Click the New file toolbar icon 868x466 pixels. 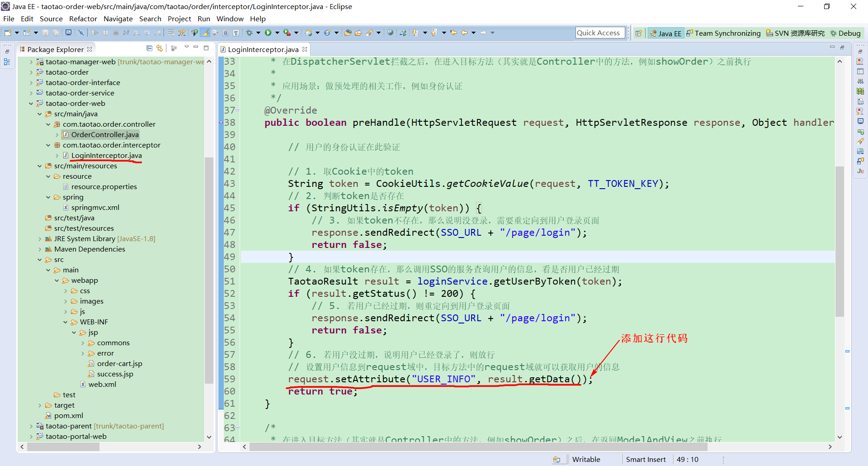pos(8,33)
